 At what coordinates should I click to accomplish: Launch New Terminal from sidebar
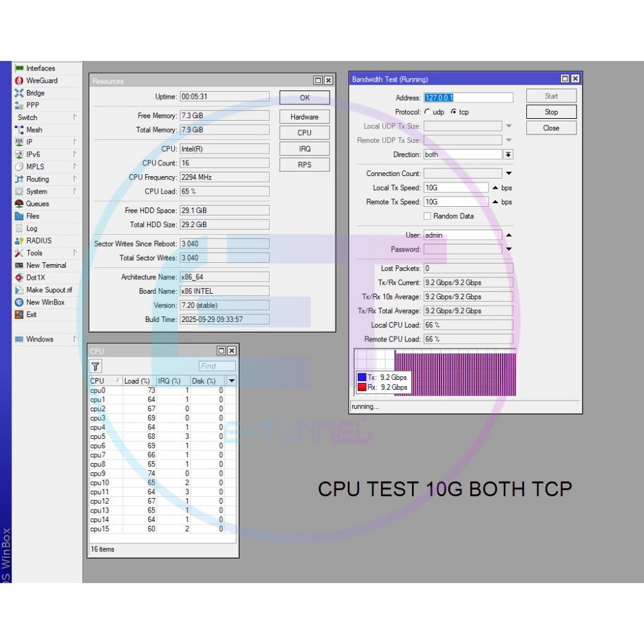[x=19, y=265]
